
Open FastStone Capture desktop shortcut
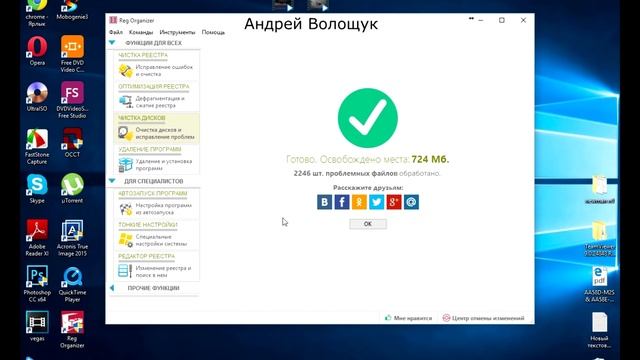[x=37, y=147]
